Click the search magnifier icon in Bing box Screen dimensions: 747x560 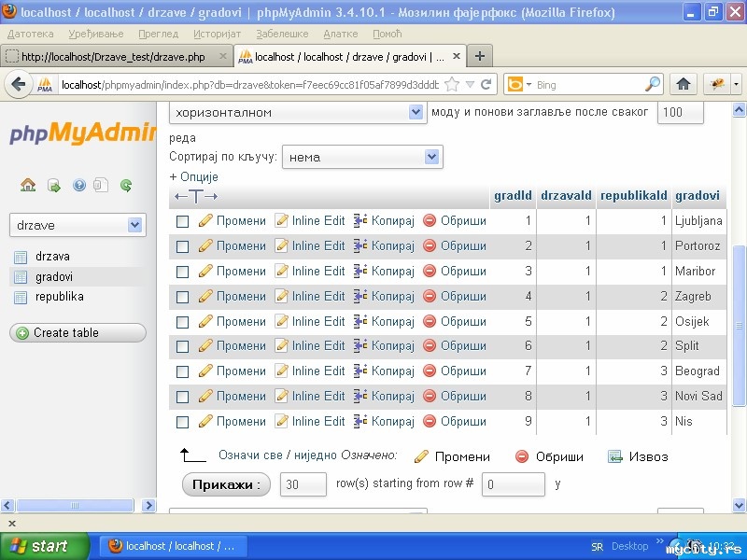pyautogui.click(x=653, y=84)
